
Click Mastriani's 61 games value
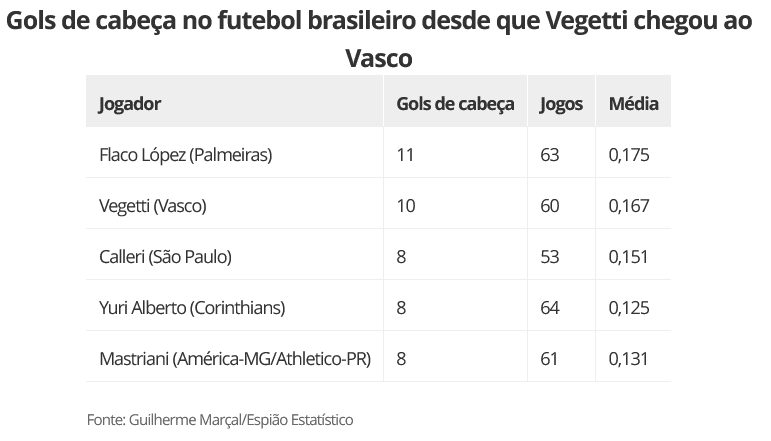549,359
